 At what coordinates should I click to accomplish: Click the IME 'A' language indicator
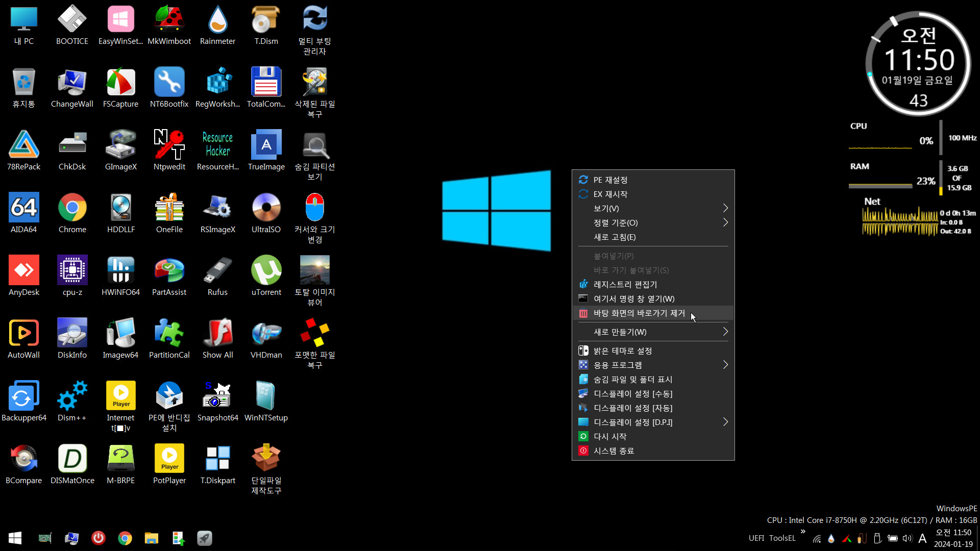point(922,538)
